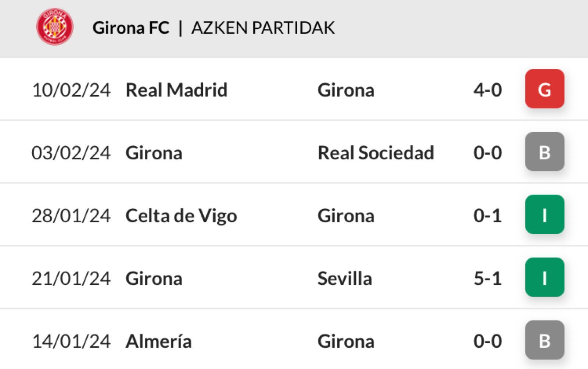Click the 5-1 score against Sevilla

point(488,278)
